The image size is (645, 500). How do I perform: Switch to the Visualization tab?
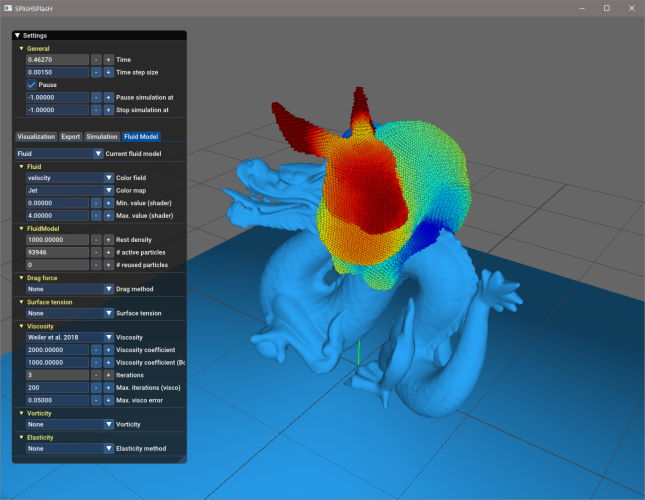[x=36, y=136]
